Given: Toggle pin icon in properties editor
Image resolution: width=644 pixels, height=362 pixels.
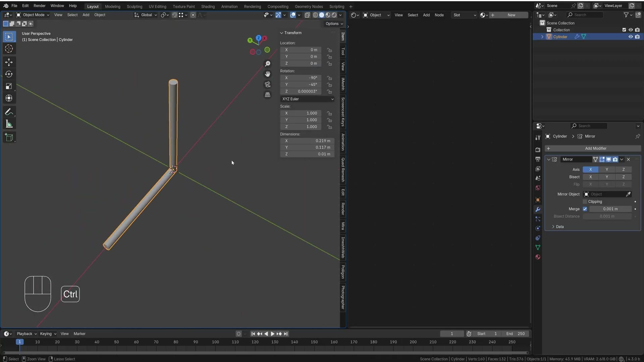Looking at the screenshot, I should coord(637,136).
